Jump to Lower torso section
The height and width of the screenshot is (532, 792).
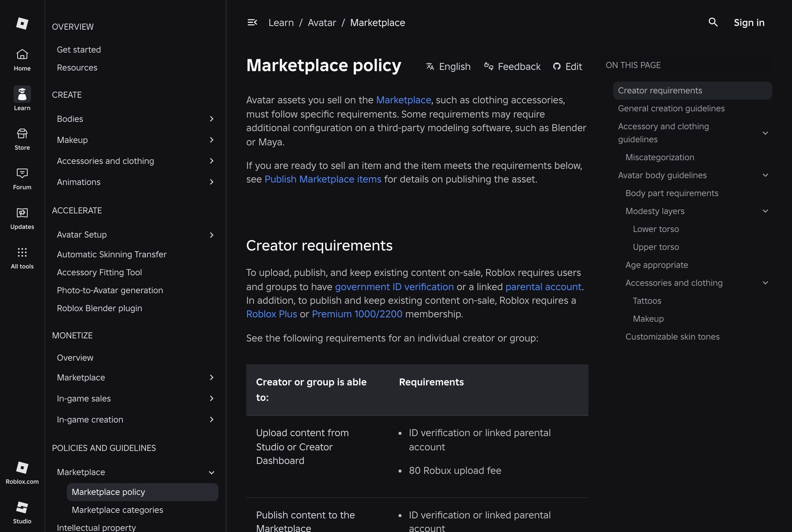click(656, 229)
